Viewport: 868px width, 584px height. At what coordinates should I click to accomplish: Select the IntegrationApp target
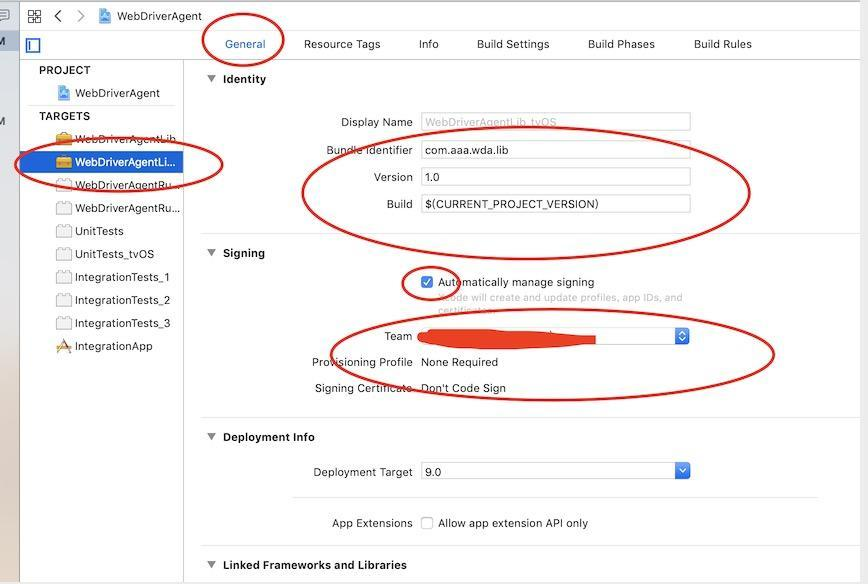[x=104, y=346]
